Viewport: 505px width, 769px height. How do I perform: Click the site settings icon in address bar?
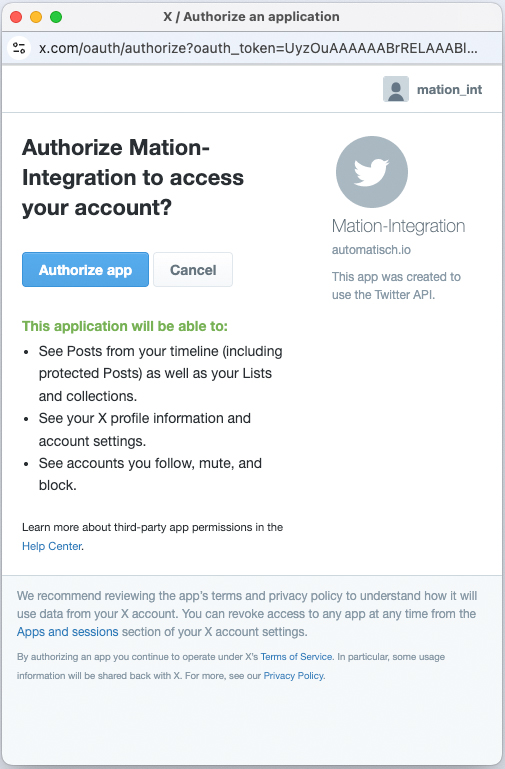tap(20, 48)
